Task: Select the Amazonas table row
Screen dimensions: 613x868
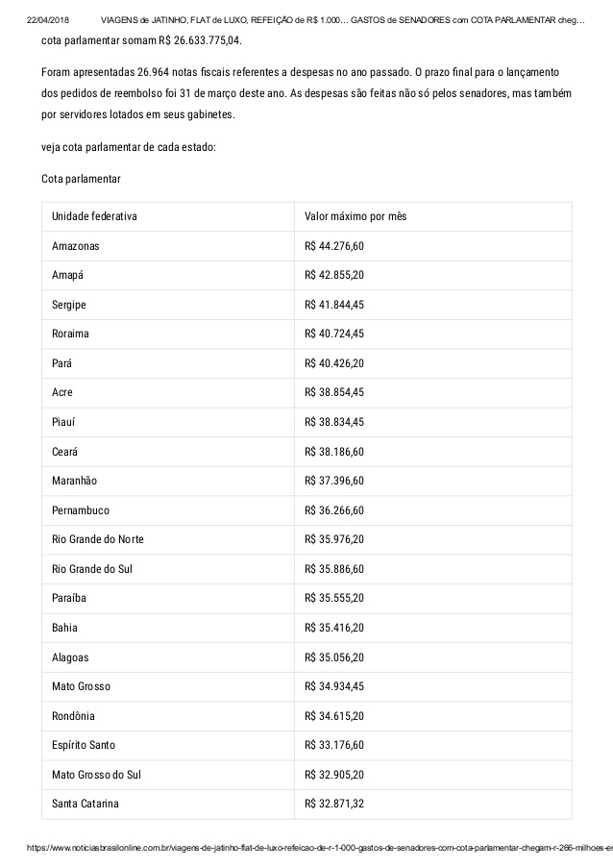Action: click(x=306, y=246)
